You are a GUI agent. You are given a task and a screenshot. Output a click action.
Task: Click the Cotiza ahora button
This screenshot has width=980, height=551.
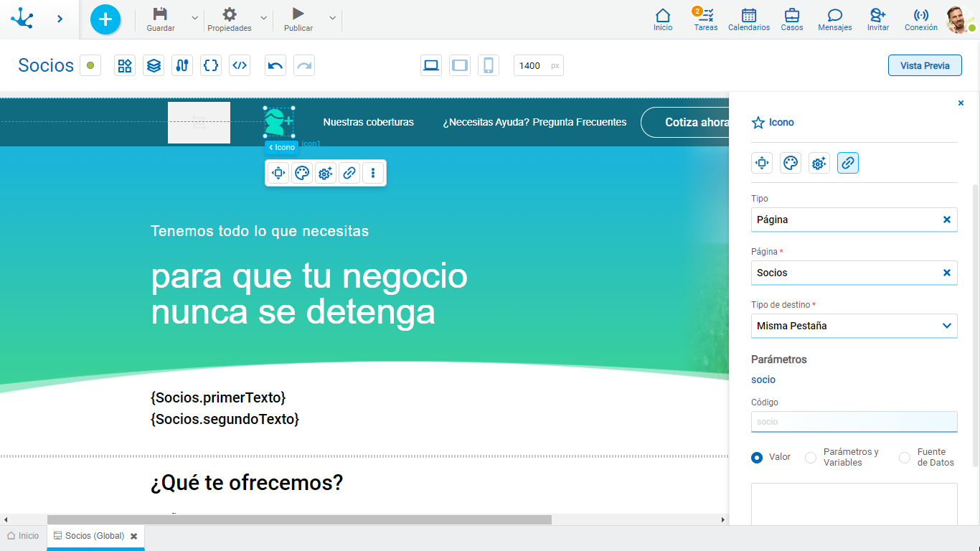[685, 122]
